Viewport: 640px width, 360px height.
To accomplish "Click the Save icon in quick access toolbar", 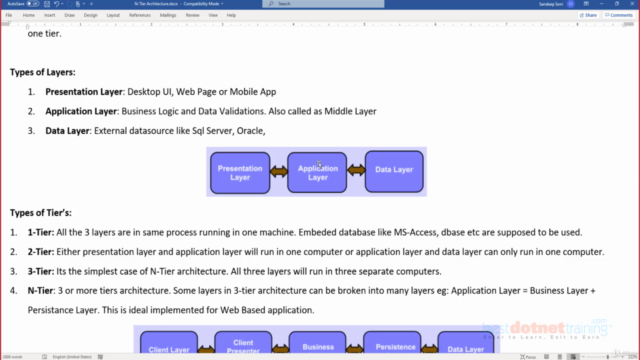I will (x=47, y=4).
